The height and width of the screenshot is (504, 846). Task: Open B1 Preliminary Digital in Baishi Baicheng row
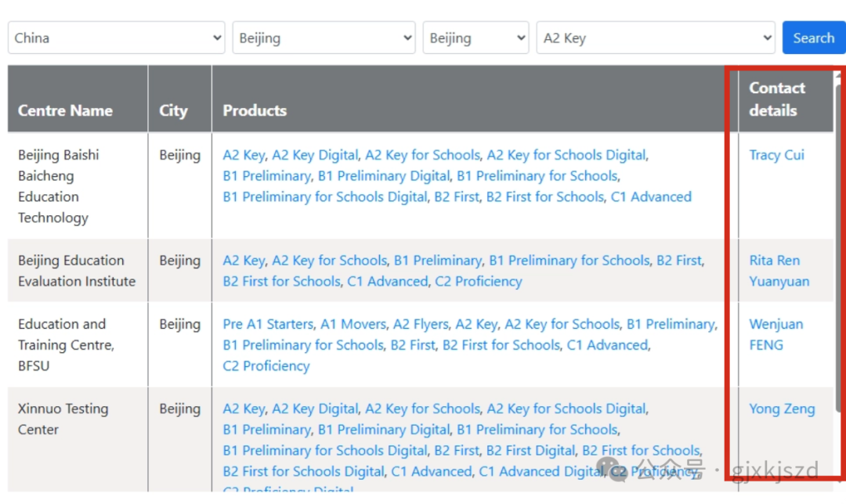click(384, 176)
